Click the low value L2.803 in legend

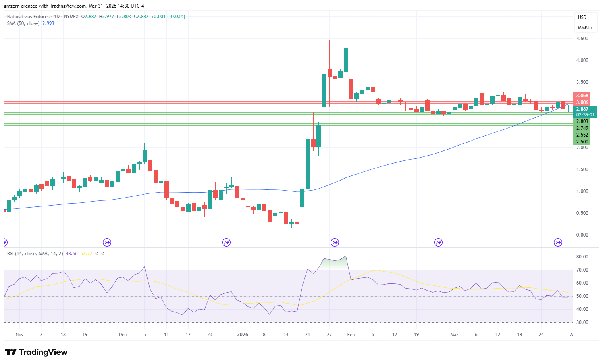click(124, 17)
